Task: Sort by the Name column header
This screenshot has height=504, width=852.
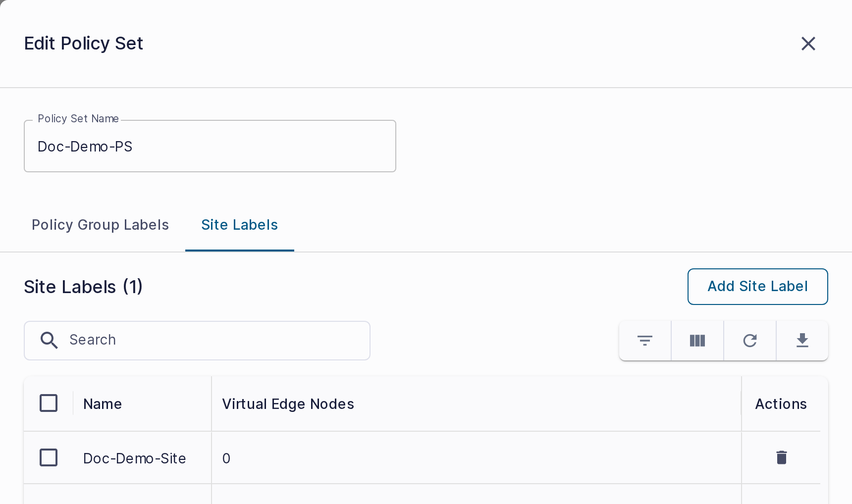Action: pos(103,404)
